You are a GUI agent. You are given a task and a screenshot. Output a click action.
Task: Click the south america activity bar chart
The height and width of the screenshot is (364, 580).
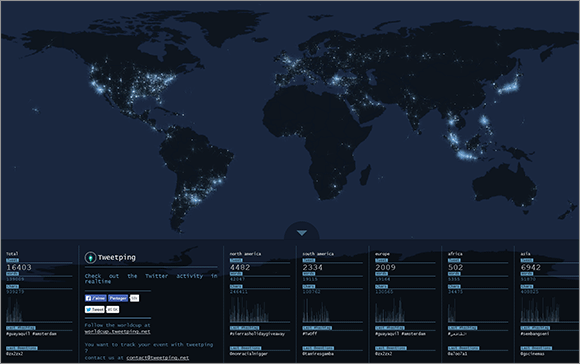(x=316, y=310)
